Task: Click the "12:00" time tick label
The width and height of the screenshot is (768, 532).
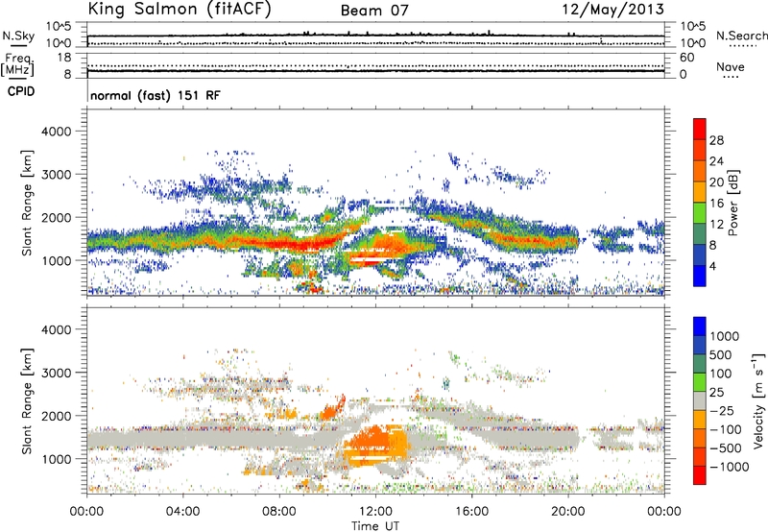Action: pos(375,512)
